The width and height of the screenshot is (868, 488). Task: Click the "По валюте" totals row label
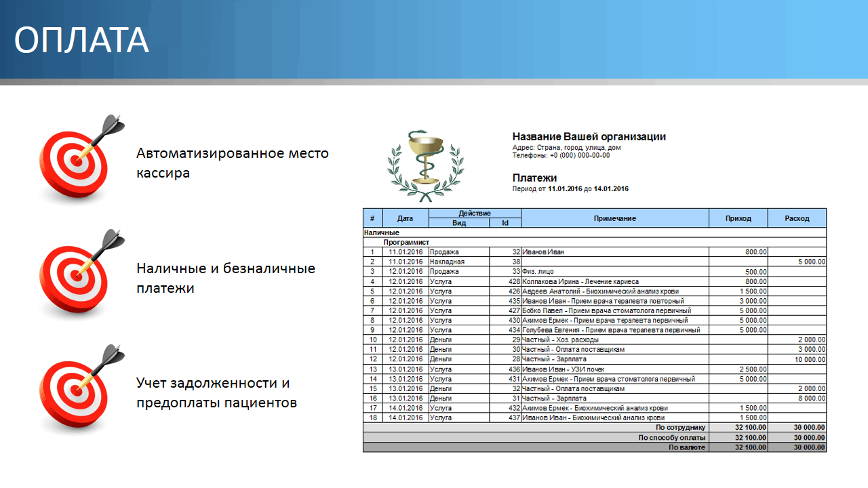tap(687, 447)
